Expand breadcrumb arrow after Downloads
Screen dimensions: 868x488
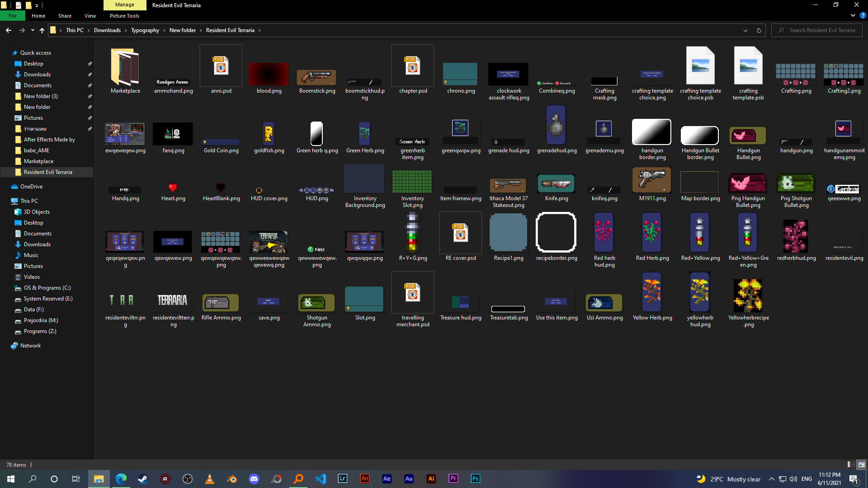tap(126, 30)
